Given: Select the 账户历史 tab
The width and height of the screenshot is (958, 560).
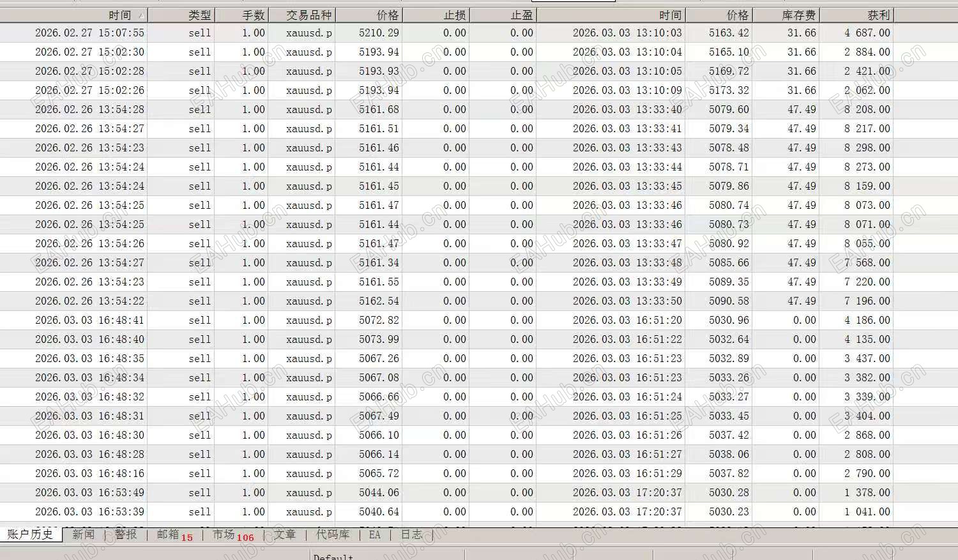Looking at the screenshot, I should pyautogui.click(x=30, y=534).
